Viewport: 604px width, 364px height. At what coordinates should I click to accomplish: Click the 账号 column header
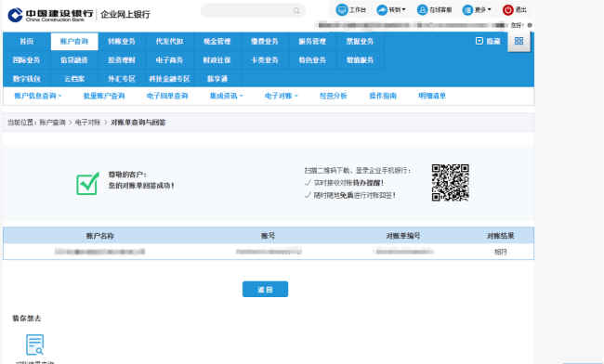pyautogui.click(x=269, y=236)
